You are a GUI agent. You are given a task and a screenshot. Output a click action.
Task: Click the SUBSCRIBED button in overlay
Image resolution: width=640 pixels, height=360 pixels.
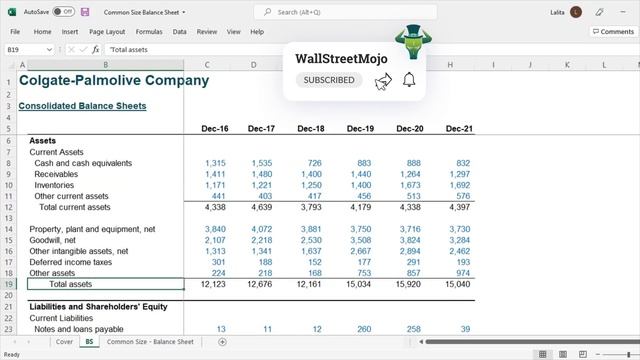[329, 80]
